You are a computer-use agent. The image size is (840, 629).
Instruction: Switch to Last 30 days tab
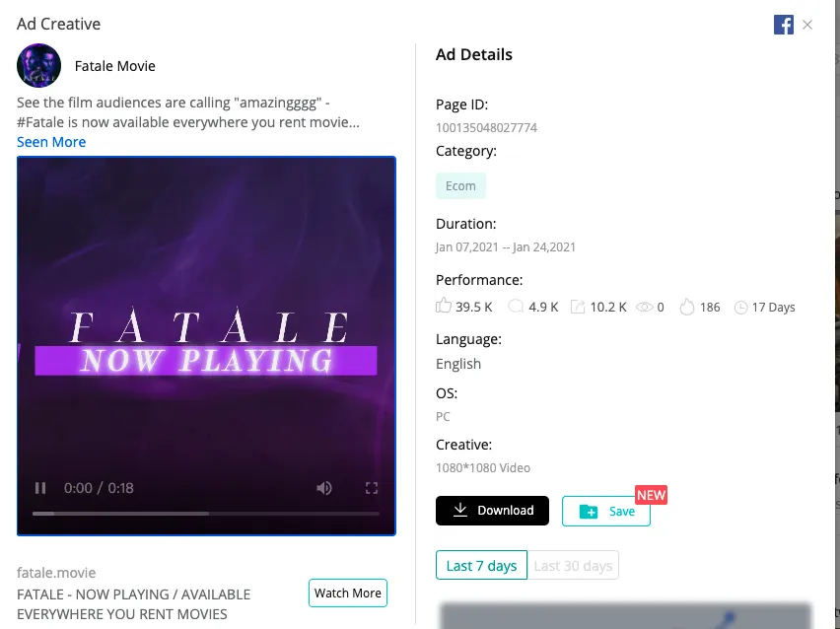[x=573, y=566]
